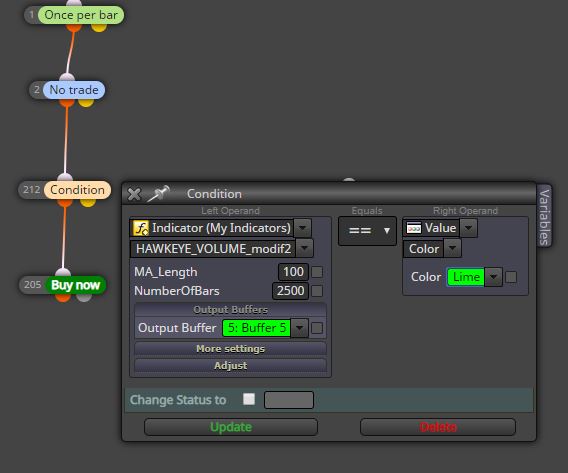Click the Right Operand heading
Viewport: 568px width, 473px height.
[465, 211]
